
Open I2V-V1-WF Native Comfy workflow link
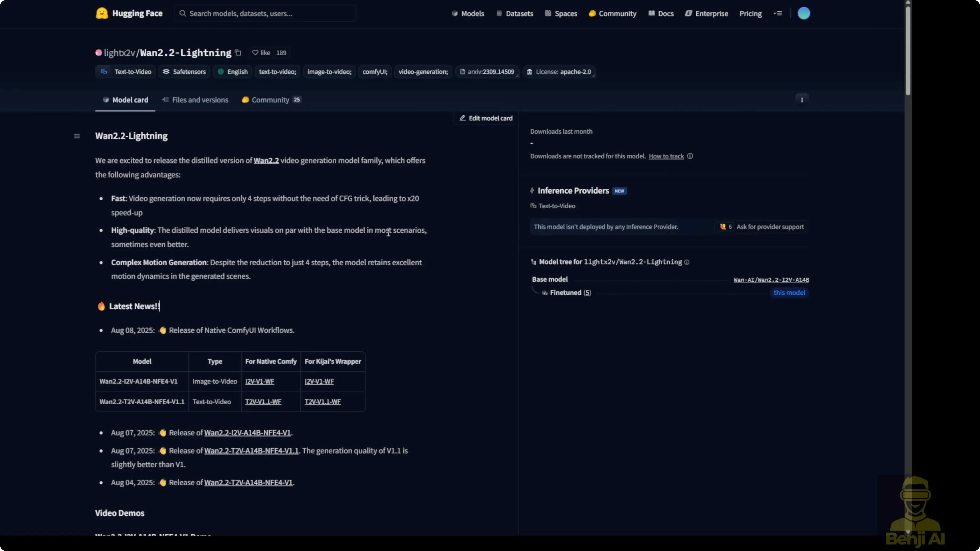259,381
